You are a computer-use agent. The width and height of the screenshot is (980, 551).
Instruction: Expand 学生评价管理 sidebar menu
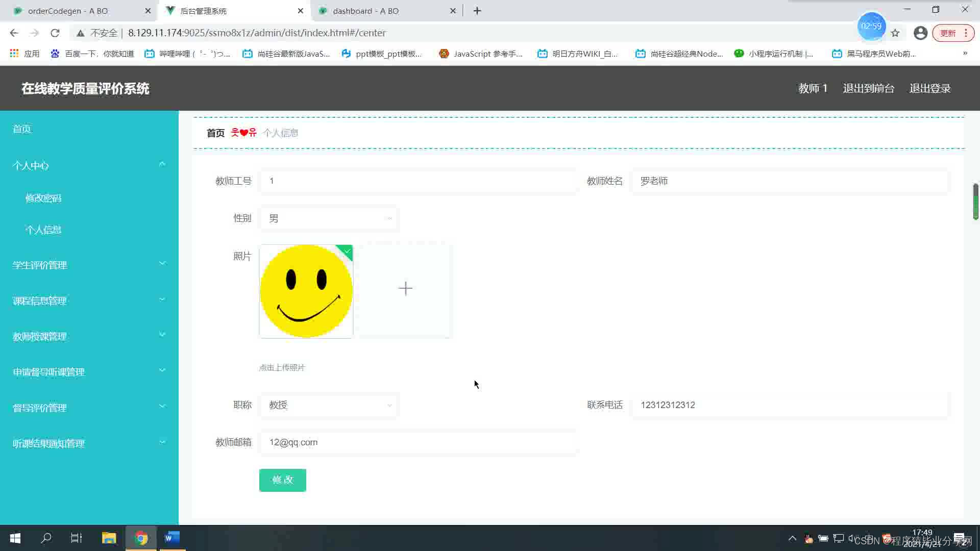click(x=89, y=265)
